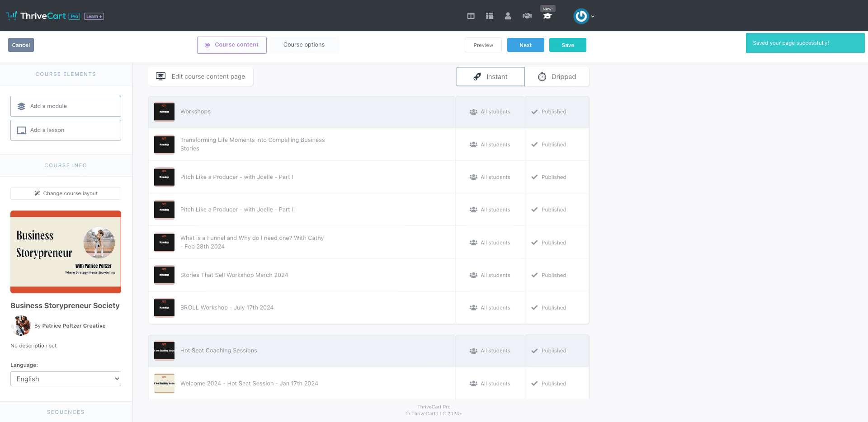Open the dashboard layout icon in header
This screenshot has height=422, width=868.
coord(471,16)
